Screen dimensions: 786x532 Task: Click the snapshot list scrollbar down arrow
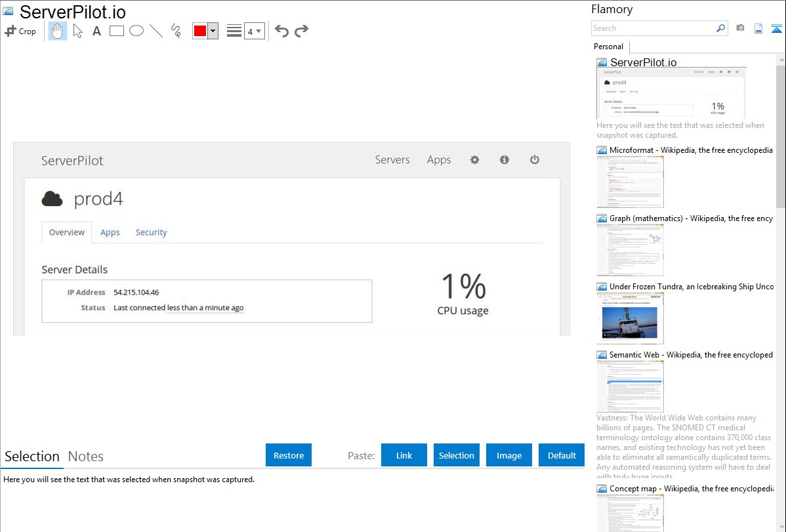pos(781,527)
